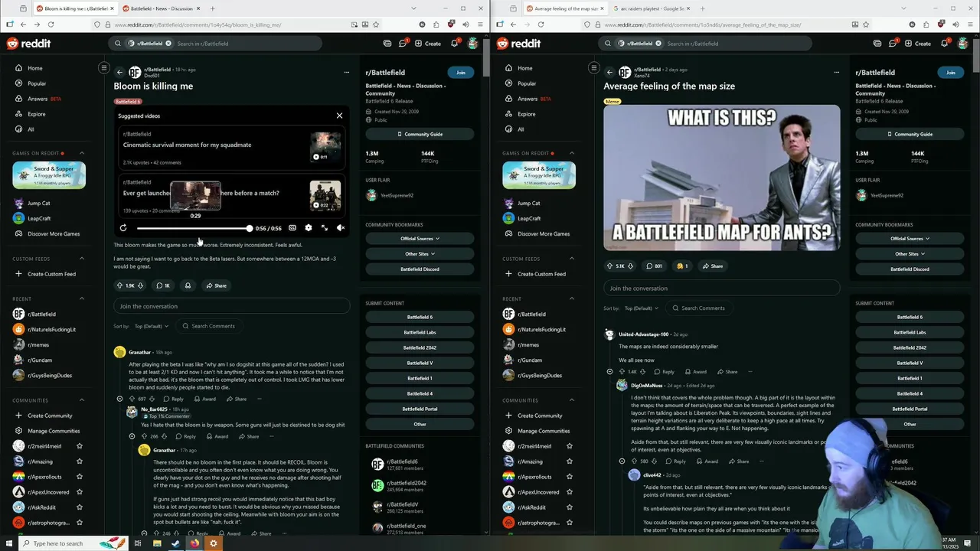
Task: Upvote the 'Average feeling of map size' post
Action: point(609,266)
